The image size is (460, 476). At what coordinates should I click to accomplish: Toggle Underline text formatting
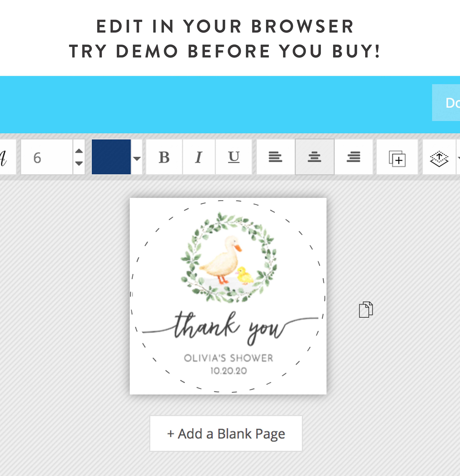click(234, 157)
